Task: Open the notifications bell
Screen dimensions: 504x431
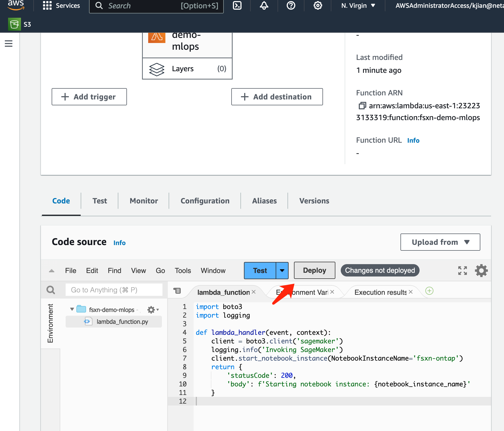Action: click(264, 5)
